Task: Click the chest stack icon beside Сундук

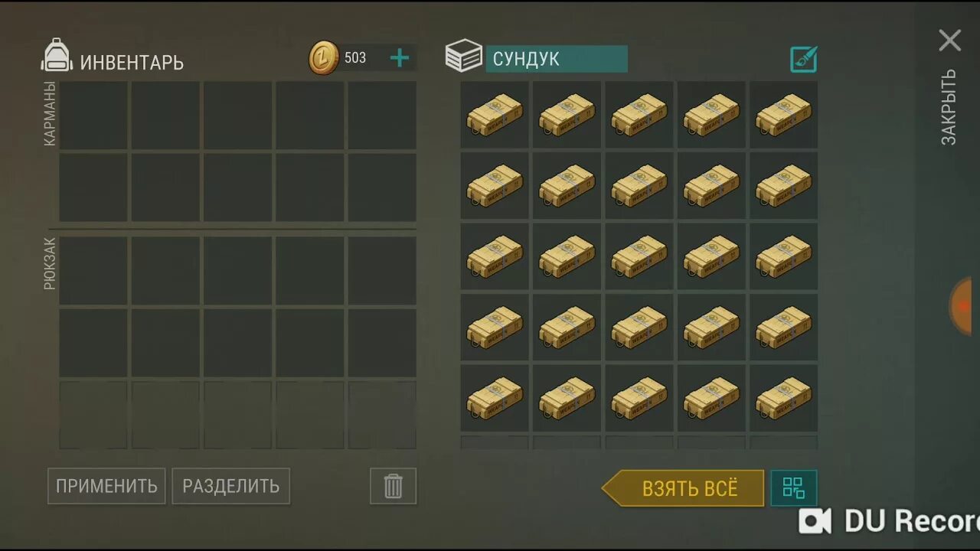Action: 463,57
